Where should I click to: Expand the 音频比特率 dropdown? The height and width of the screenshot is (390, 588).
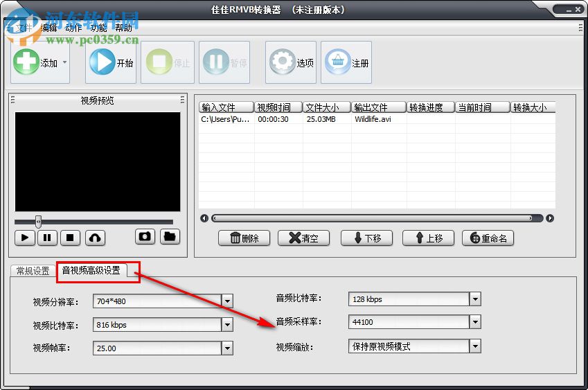coord(475,299)
